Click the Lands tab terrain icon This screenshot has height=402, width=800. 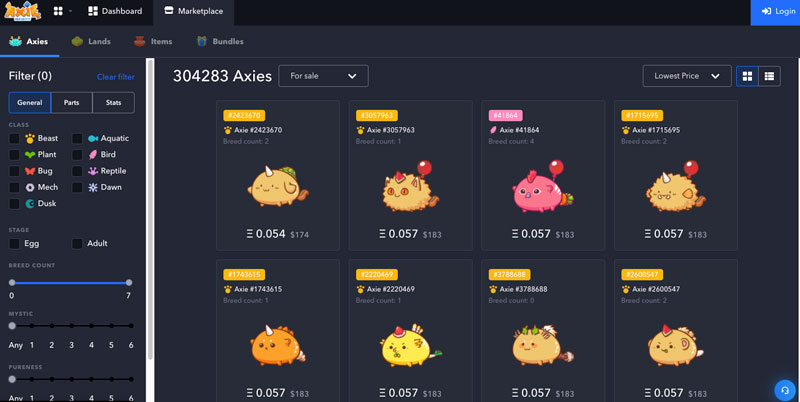click(x=77, y=41)
